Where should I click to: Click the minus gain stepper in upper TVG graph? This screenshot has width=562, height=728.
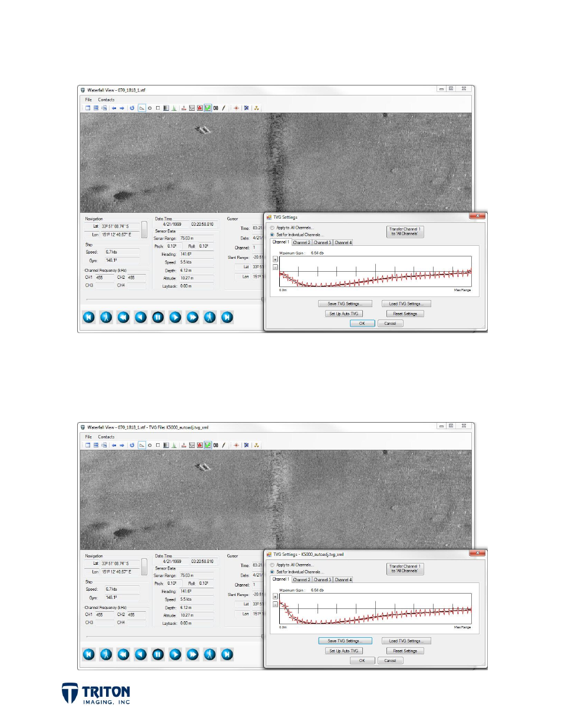[275, 267]
